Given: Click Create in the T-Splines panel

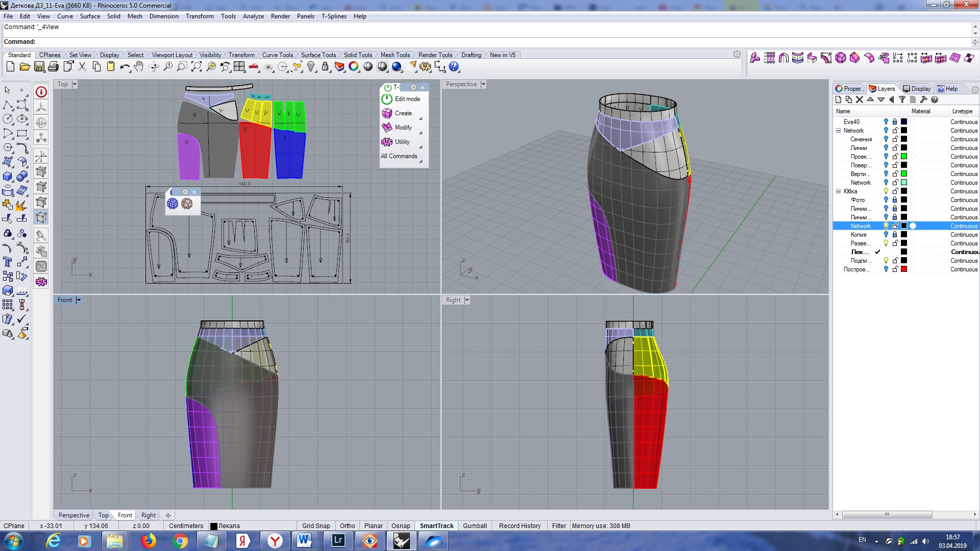Looking at the screenshot, I should tap(397, 113).
